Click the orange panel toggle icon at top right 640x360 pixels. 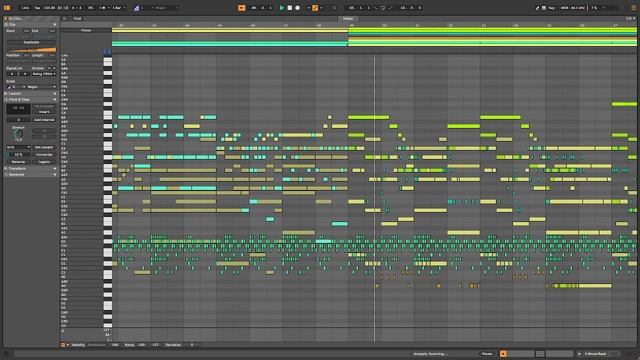click(x=633, y=8)
